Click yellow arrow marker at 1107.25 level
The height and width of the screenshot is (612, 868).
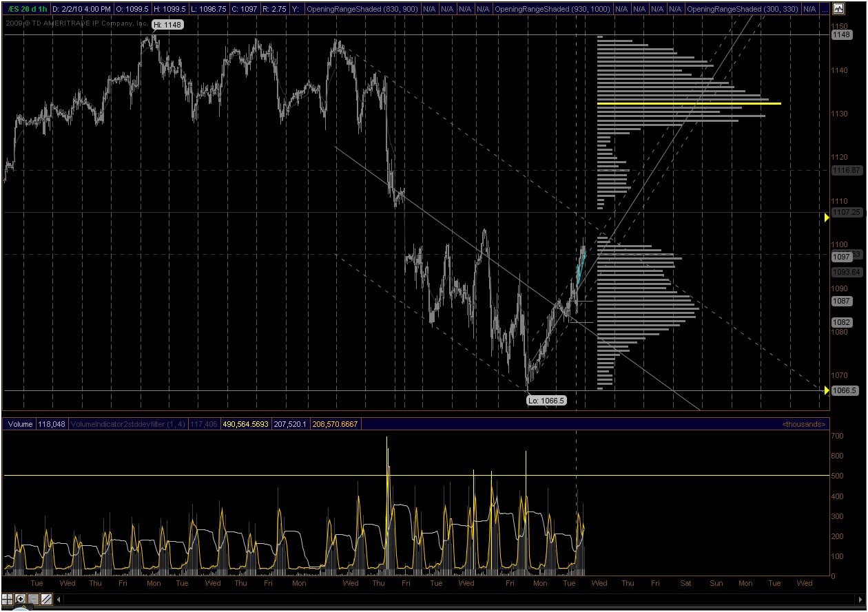click(x=827, y=218)
